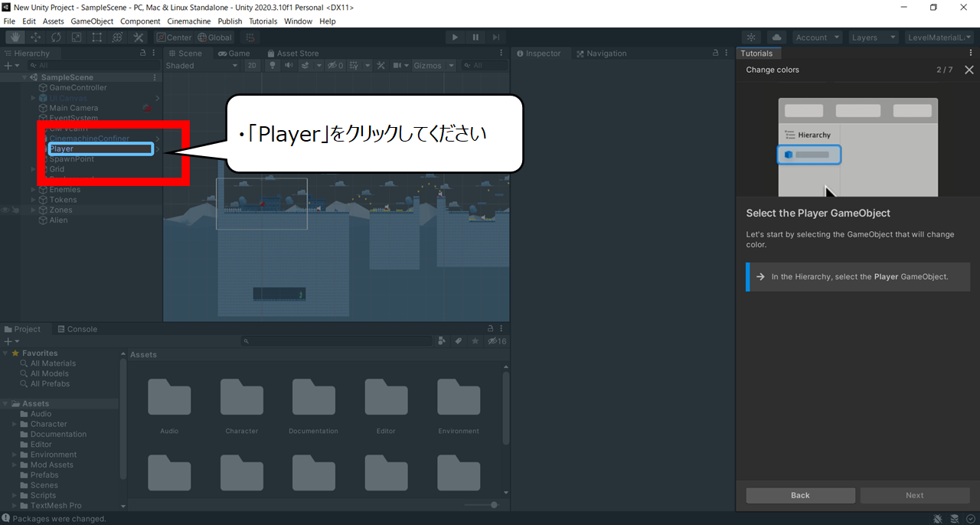The image size is (980, 525).
Task: Toggle hidden objects visibility in Scene
Action: tap(336, 66)
